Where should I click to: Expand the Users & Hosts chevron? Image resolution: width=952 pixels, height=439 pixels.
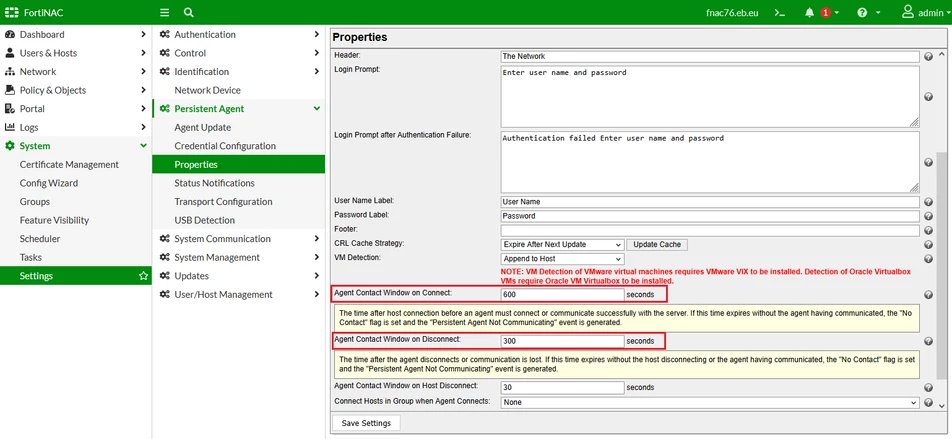tap(143, 53)
